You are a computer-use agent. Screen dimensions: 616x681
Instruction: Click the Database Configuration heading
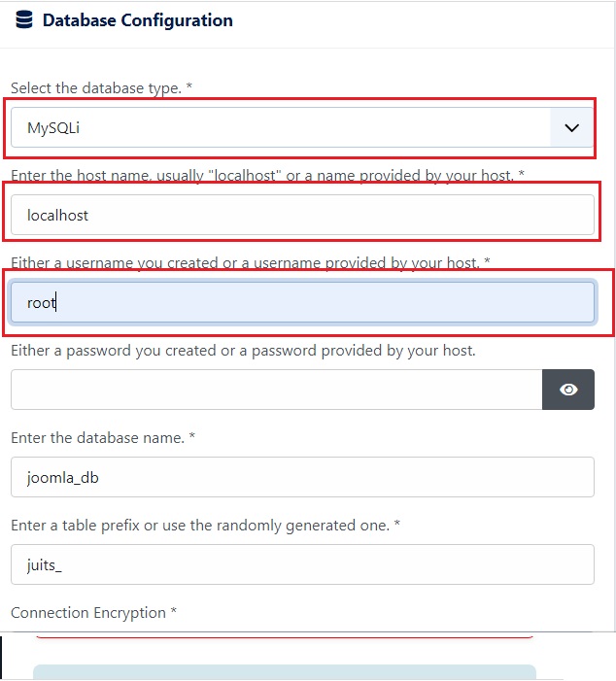[138, 20]
